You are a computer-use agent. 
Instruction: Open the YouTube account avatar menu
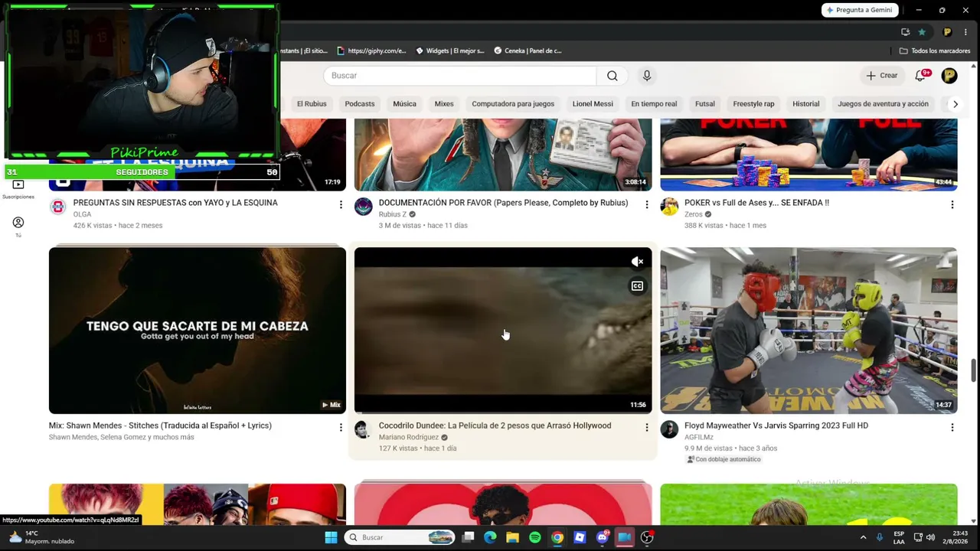tap(949, 76)
